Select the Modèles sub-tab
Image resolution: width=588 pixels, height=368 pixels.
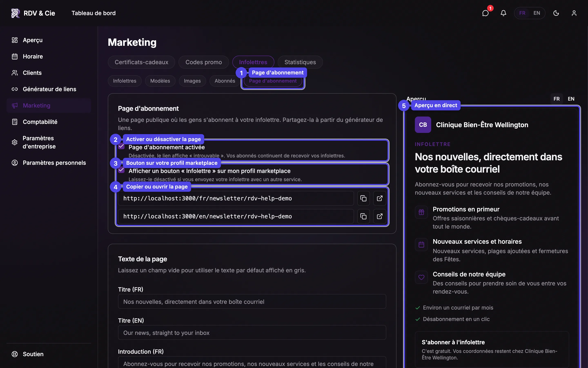(160, 81)
